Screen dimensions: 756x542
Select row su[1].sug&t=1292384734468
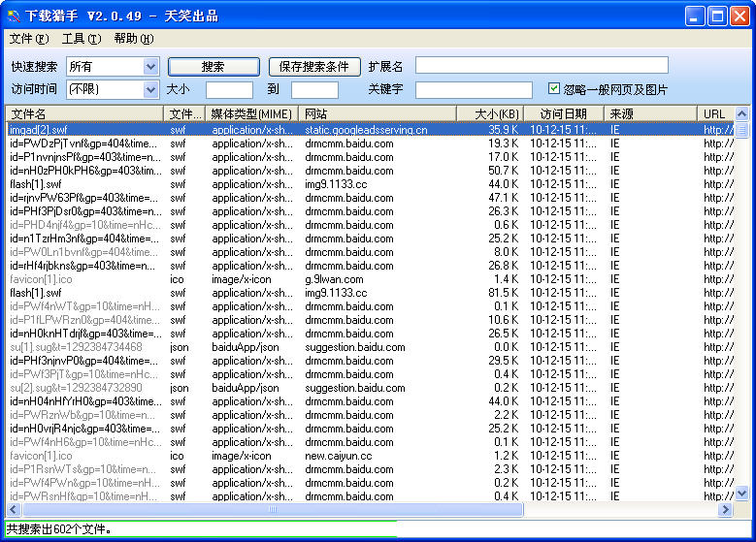[x=371, y=347]
